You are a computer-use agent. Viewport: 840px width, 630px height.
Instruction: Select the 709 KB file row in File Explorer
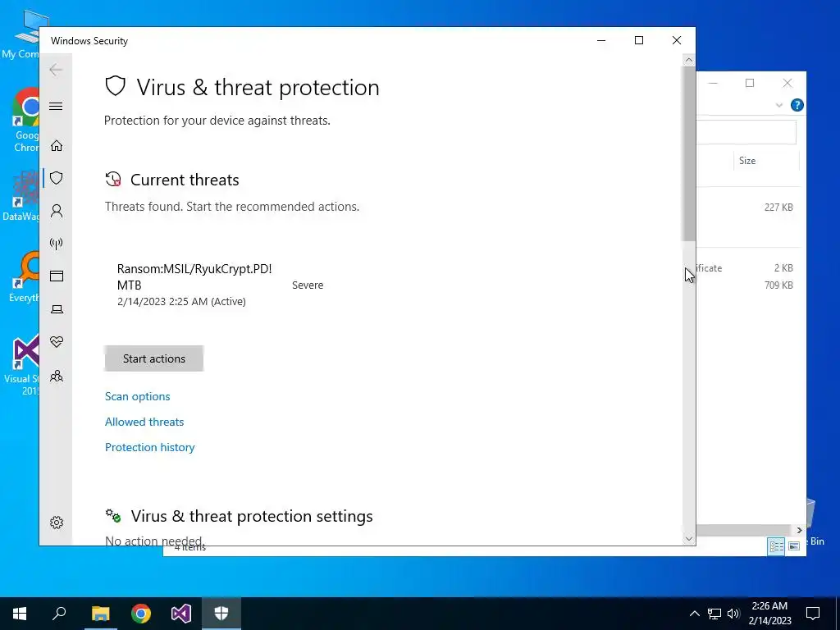(x=748, y=285)
